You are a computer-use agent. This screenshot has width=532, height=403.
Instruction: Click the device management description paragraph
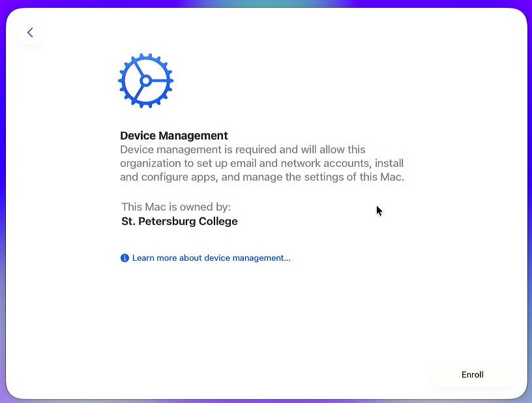point(262,163)
